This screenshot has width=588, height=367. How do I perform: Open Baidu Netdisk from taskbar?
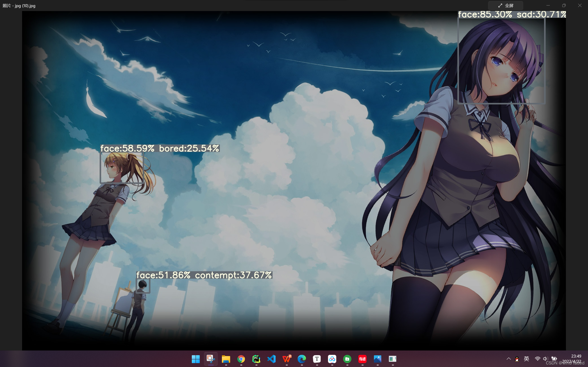point(332,359)
